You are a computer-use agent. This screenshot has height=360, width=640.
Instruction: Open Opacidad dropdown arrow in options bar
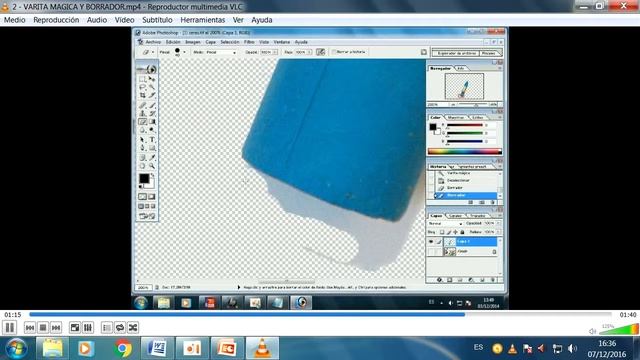click(x=275, y=52)
